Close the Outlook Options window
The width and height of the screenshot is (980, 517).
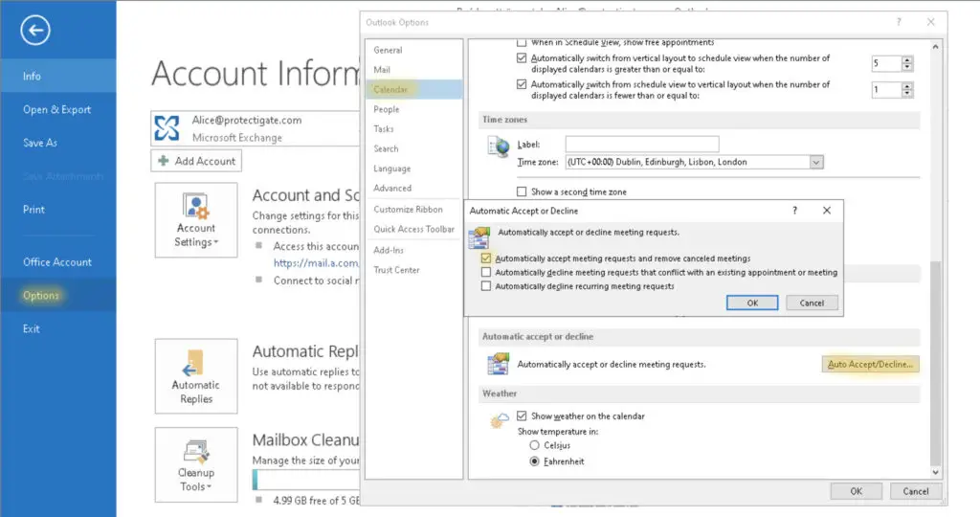pyautogui.click(x=930, y=22)
